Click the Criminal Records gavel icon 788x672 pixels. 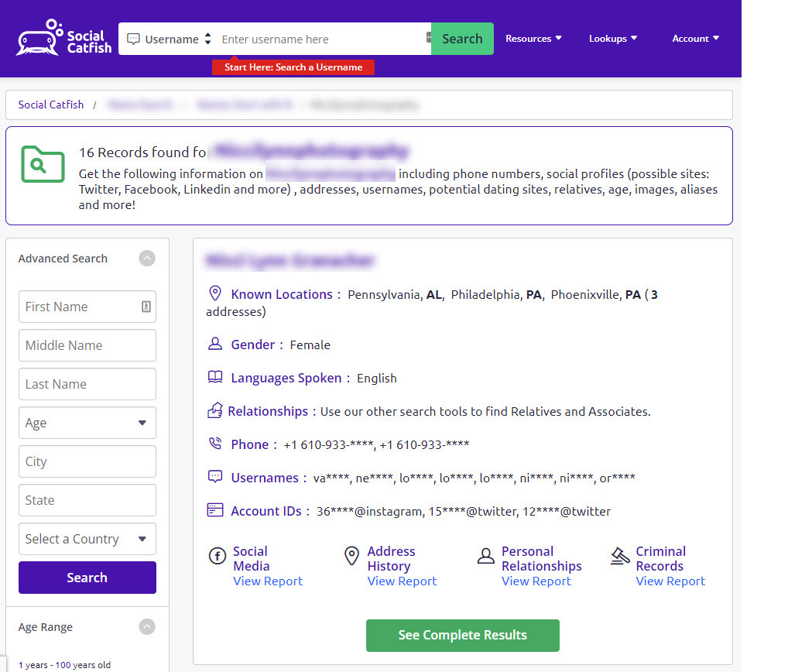pos(620,556)
